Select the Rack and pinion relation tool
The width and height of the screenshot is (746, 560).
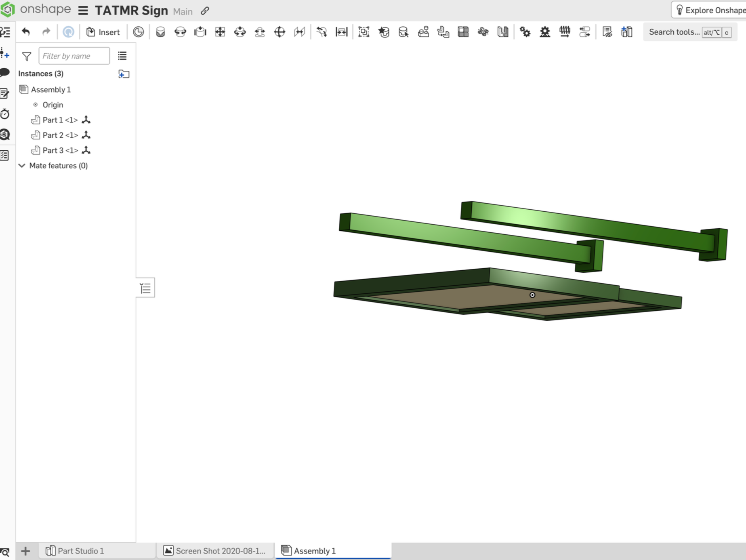tap(545, 32)
